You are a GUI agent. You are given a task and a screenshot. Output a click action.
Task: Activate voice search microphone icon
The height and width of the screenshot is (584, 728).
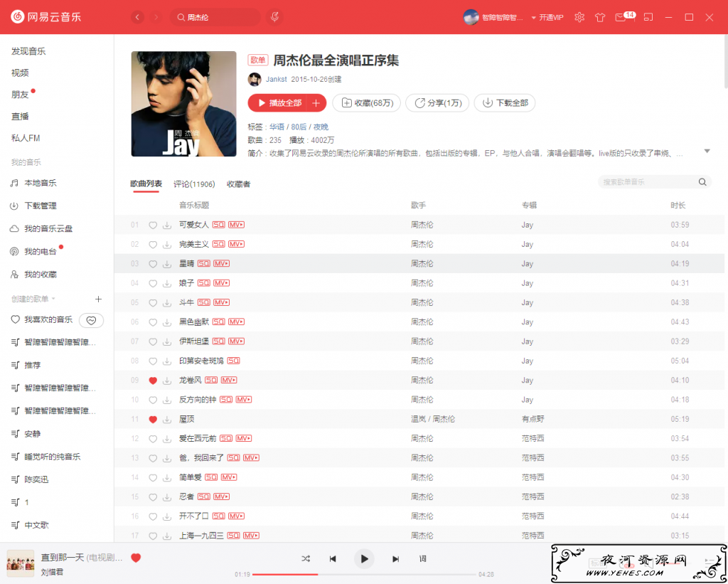click(275, 17)
